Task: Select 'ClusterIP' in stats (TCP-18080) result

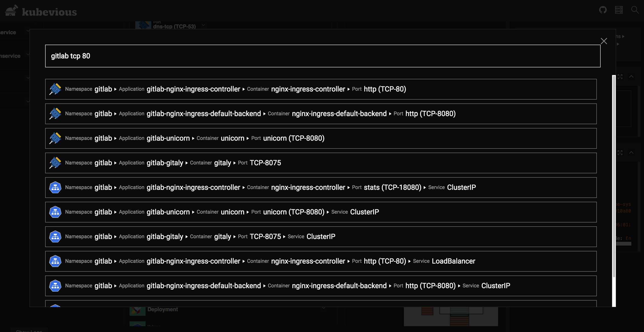Action: pos(461,187)
